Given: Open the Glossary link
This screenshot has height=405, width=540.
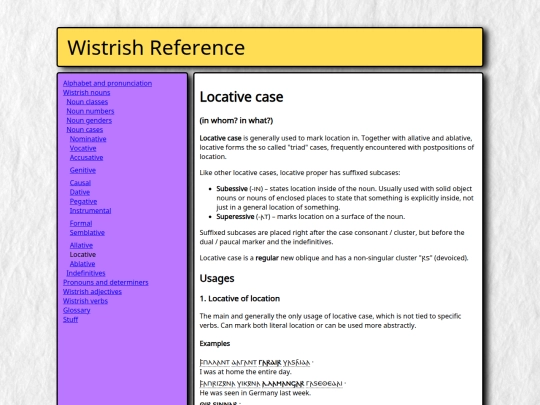Looking at the screenshot, I should tap(76, 311).
